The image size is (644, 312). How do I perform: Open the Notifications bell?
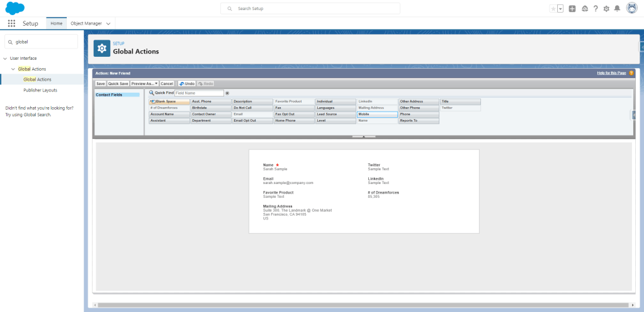617,9
